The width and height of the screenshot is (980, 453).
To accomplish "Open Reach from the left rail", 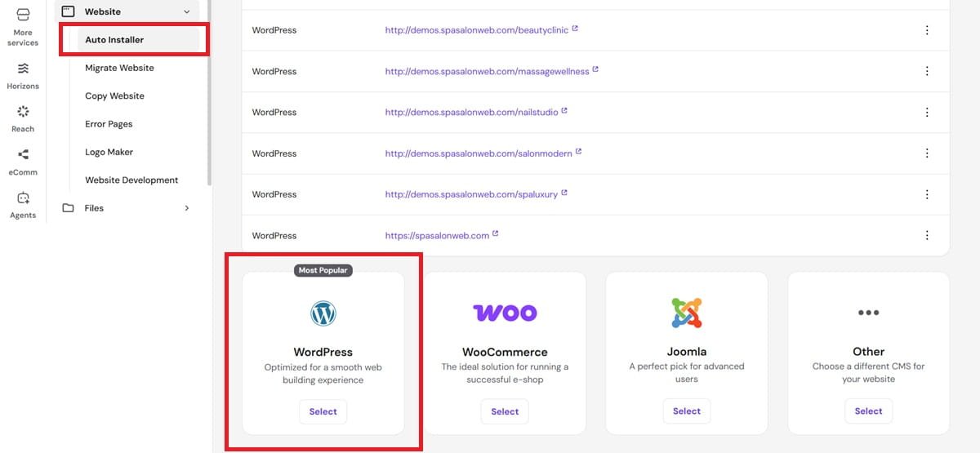I will [23, 118].
